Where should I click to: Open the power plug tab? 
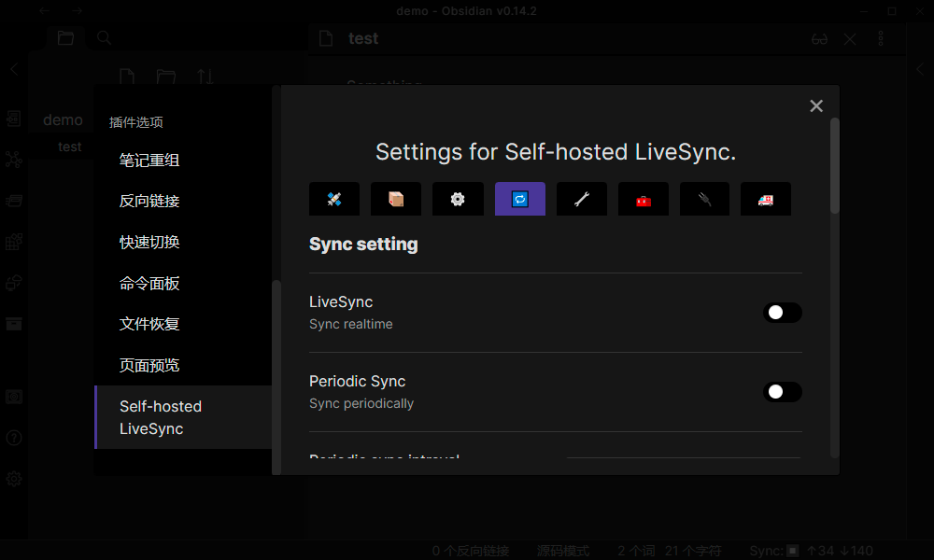point(704,199)
